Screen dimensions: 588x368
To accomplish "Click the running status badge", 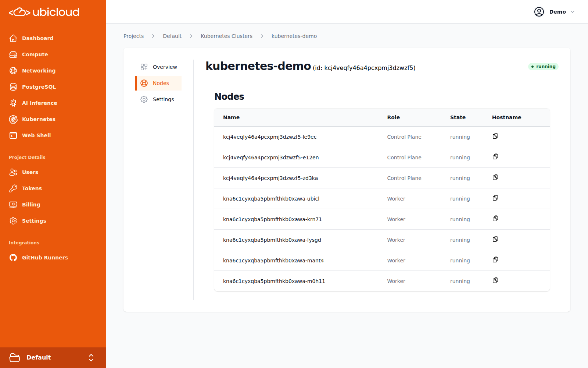I will point(543,67).
